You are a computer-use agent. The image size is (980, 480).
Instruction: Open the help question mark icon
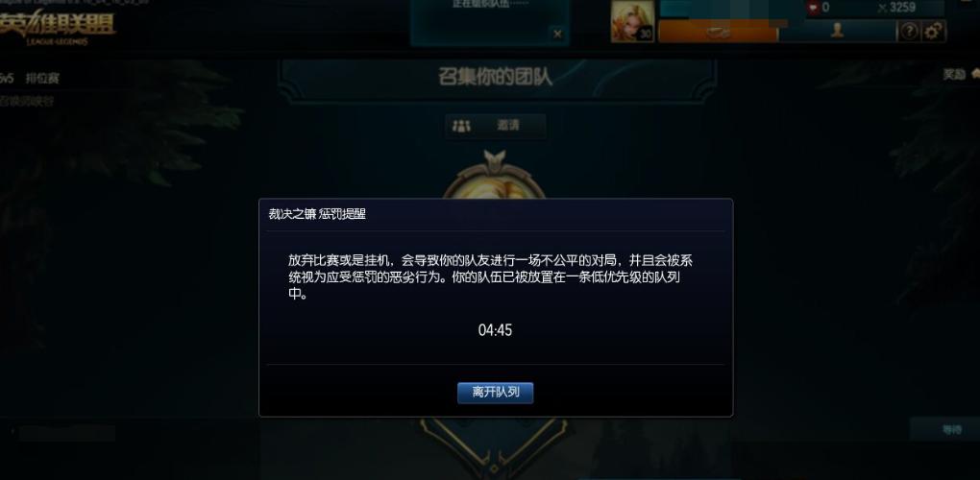pos(909,32)
